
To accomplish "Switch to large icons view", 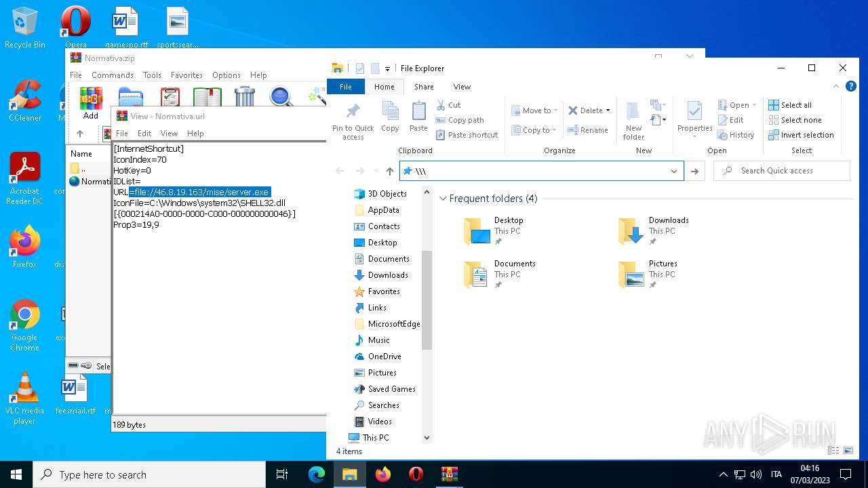I will pyautogui.click(x=848, y=451).
